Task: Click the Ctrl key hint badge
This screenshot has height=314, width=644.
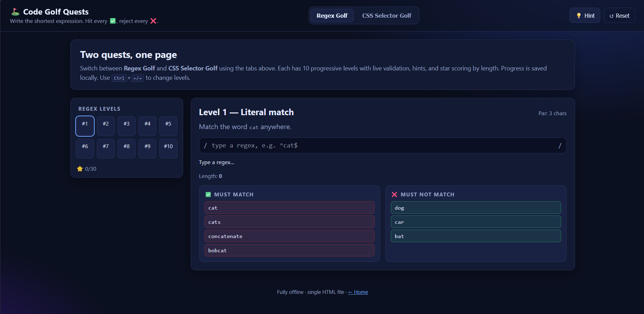Action: tap(119, 78)
